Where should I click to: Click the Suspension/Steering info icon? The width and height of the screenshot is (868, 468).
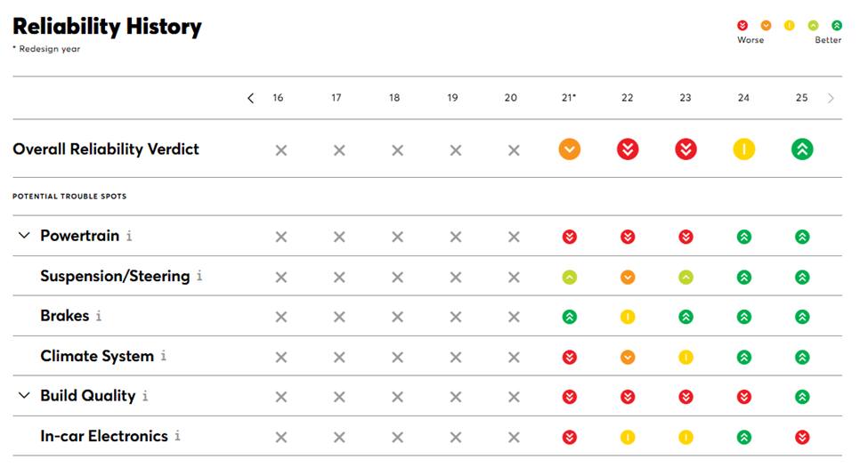tap(199, 277)
